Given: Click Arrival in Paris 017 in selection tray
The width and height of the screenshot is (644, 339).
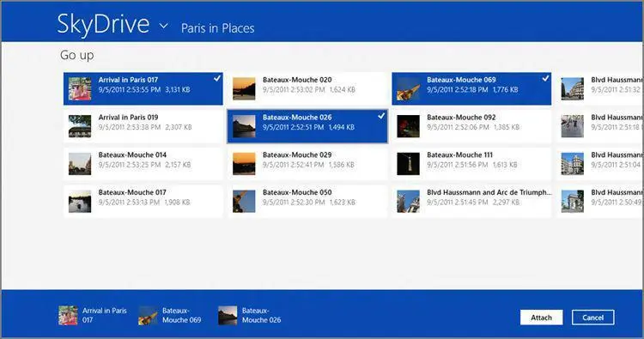Looking at the screenshot, I should coord(93,315).
